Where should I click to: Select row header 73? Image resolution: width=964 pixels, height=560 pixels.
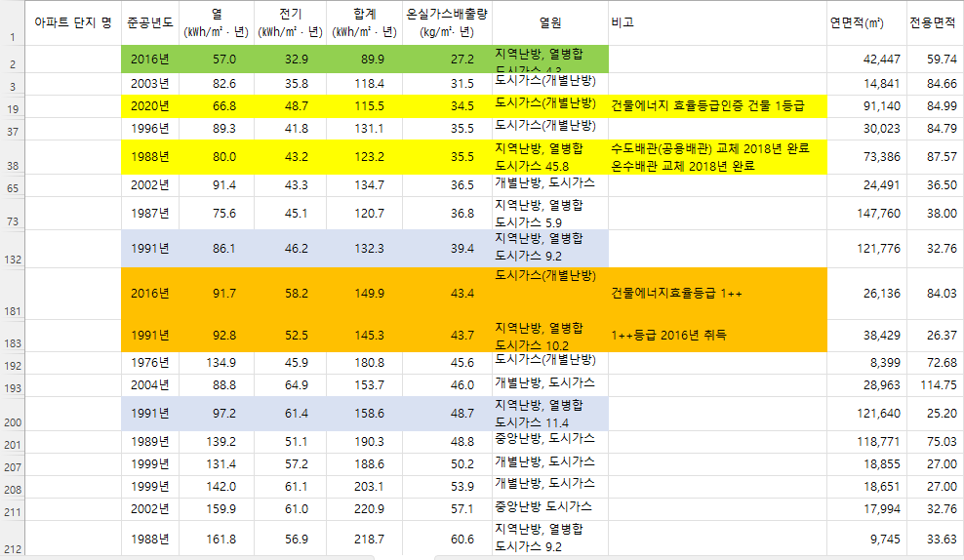point(13,214)
